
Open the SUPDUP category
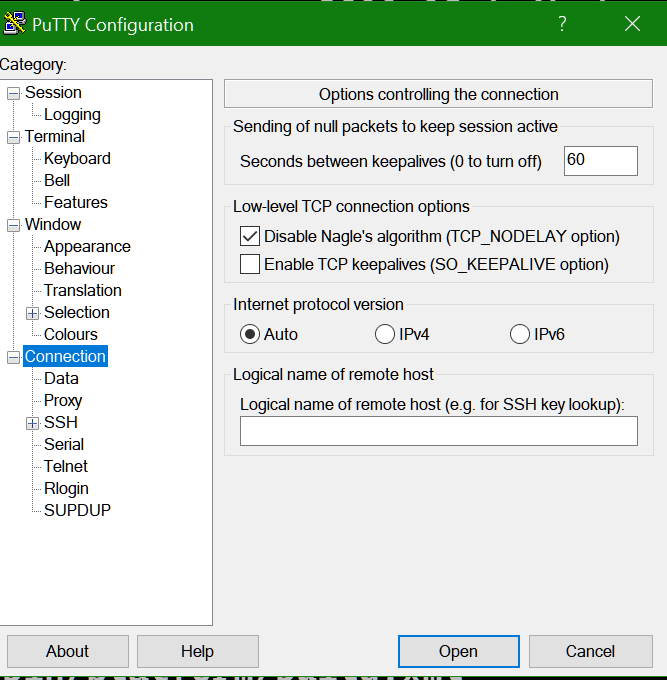[x=77, y=510]
